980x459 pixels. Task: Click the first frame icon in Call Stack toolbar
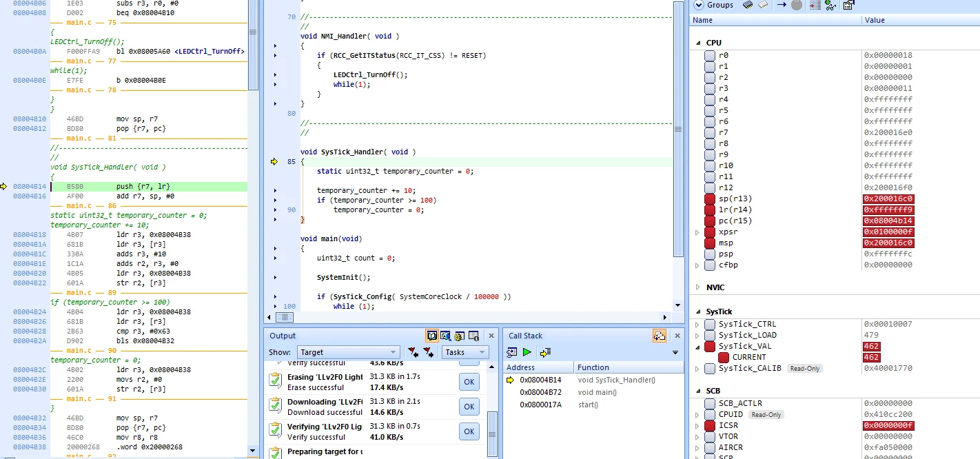click(512, 352)
